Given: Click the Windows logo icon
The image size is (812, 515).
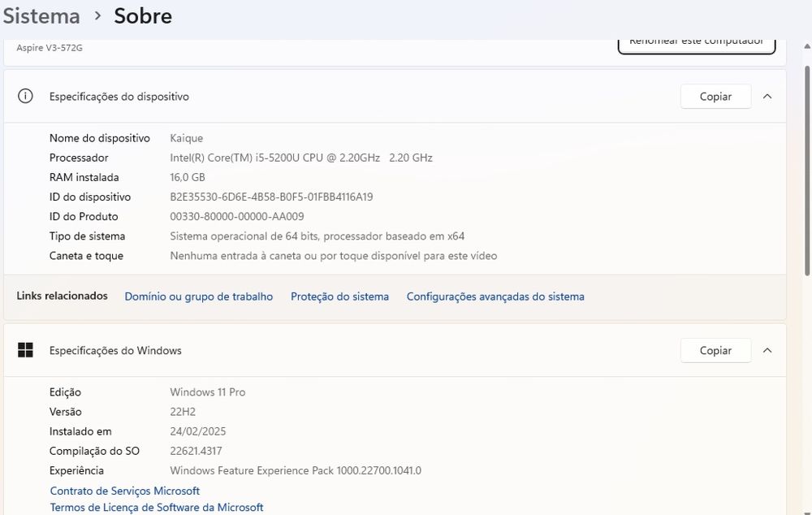Looking at the screenshot, I should tap(25, 350).
